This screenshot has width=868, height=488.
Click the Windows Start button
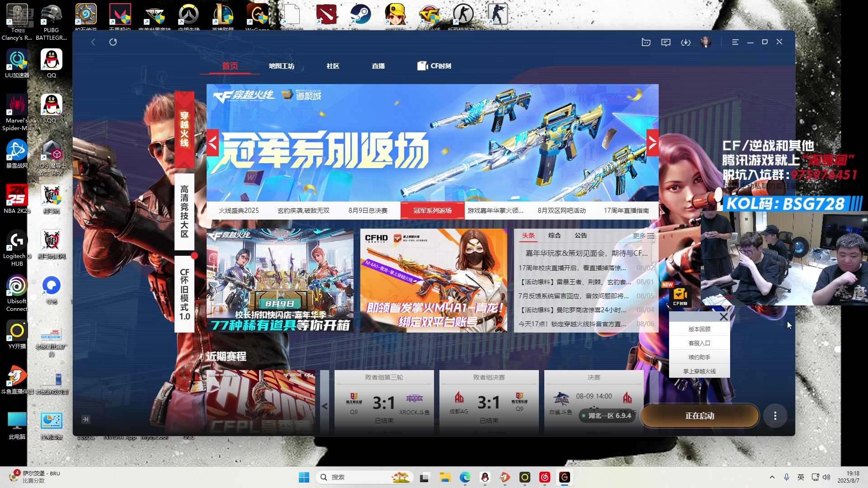pos(304,477)
